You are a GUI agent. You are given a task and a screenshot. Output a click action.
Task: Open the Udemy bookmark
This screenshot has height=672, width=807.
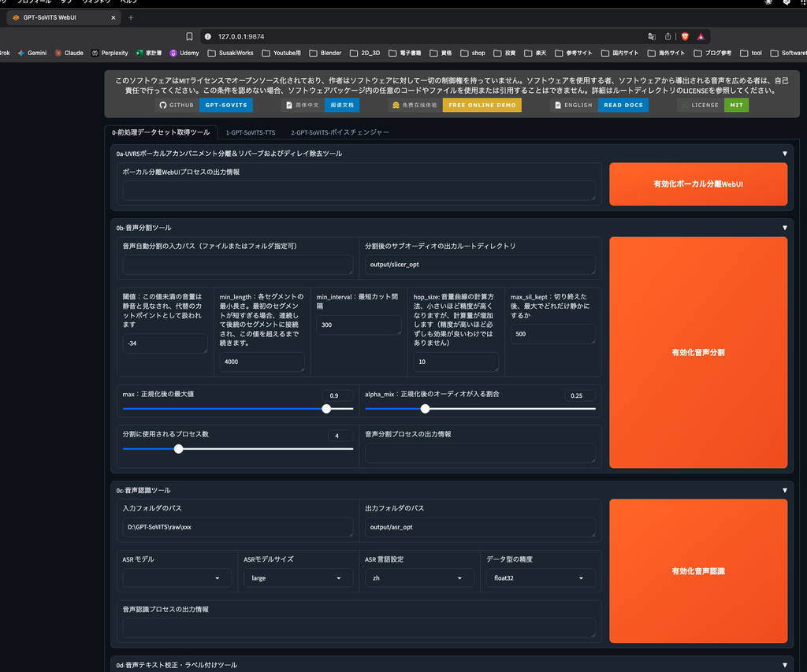pyautogui.click(x=184, y=53)
